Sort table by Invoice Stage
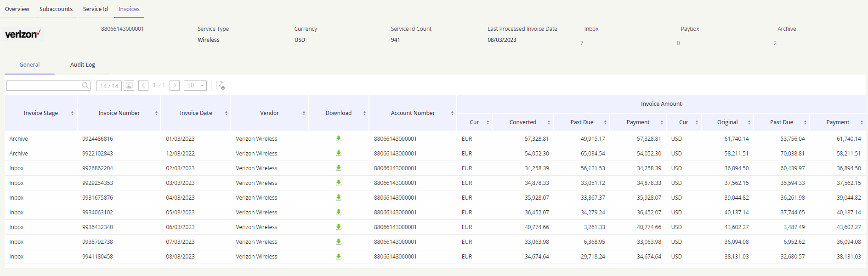This screenshot has width=868, height=276. point(72,113)
